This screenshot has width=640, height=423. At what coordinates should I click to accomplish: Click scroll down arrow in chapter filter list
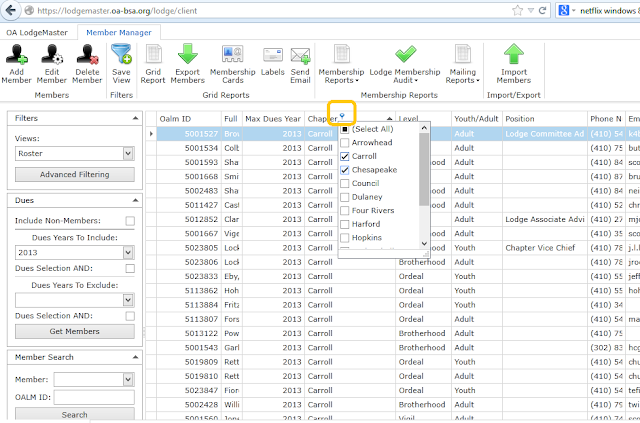pyautogui.click(x=424, y=243)
